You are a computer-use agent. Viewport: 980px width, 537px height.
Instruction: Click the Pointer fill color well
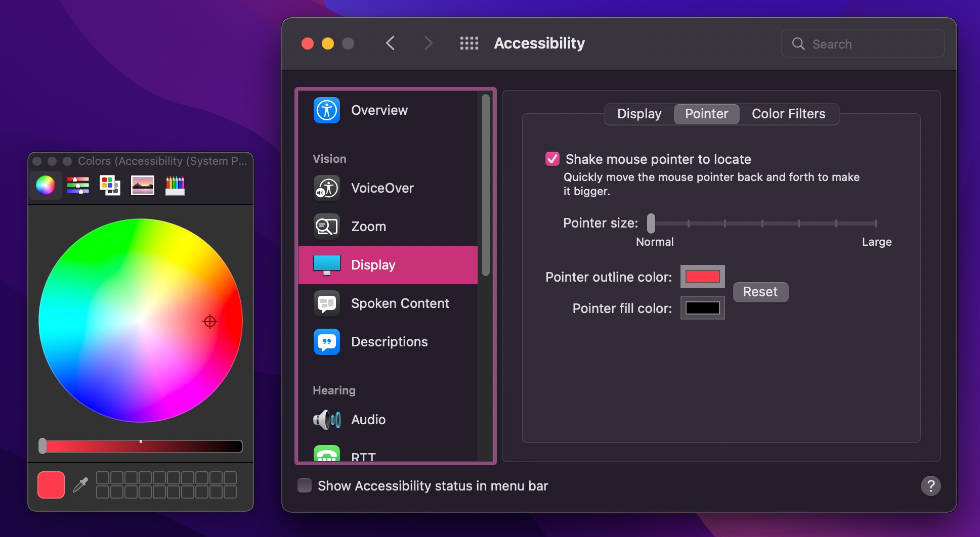(702, 308)
